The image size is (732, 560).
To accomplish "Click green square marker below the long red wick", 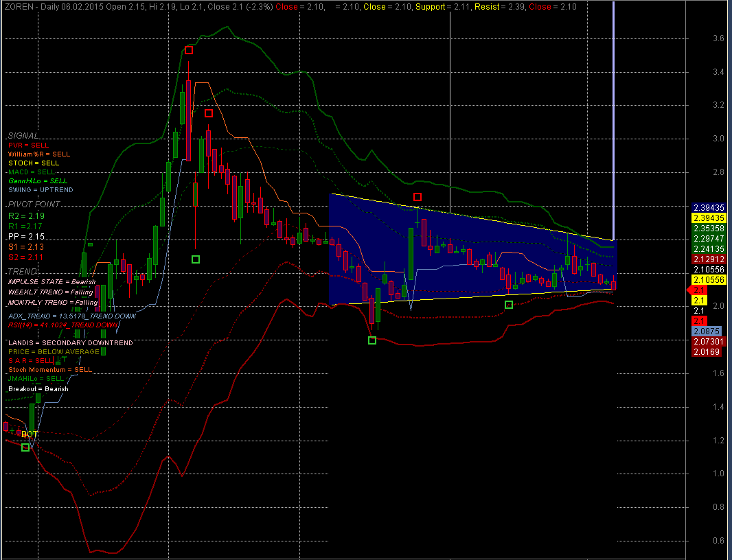I will pyautogui.click(x=196, y=259).
